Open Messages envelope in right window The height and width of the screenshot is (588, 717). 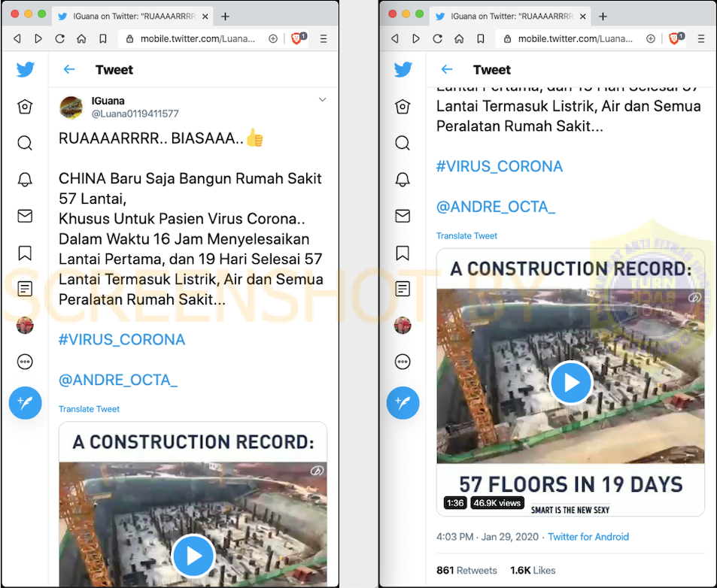click(403, 216)
